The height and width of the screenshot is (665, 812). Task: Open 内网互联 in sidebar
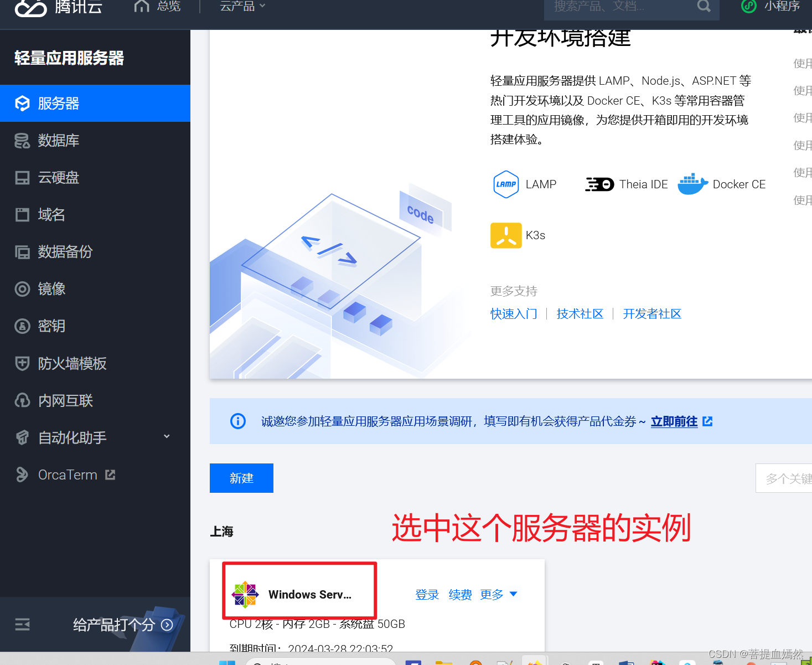pos(95,401)
